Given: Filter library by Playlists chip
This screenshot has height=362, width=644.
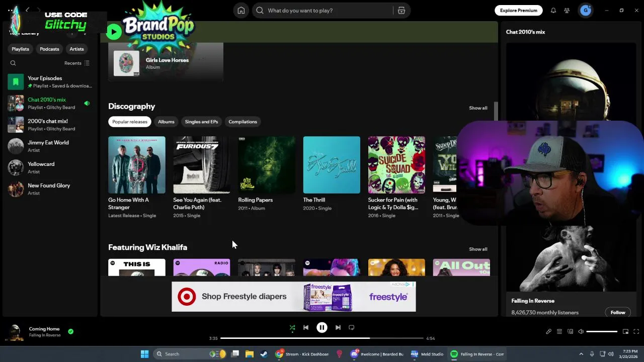Looking at the screenshot, I should [x=20, y=49].
